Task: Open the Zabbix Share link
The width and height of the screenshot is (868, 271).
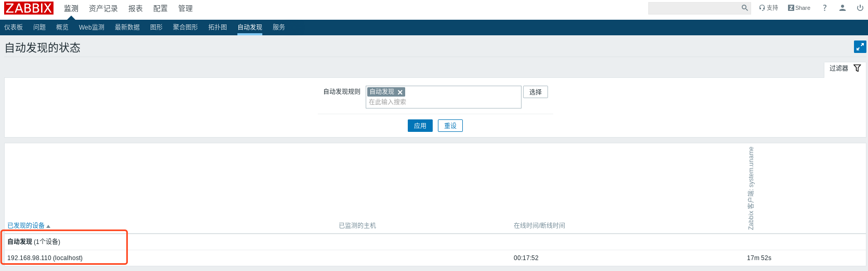Action: pos(799,8)
